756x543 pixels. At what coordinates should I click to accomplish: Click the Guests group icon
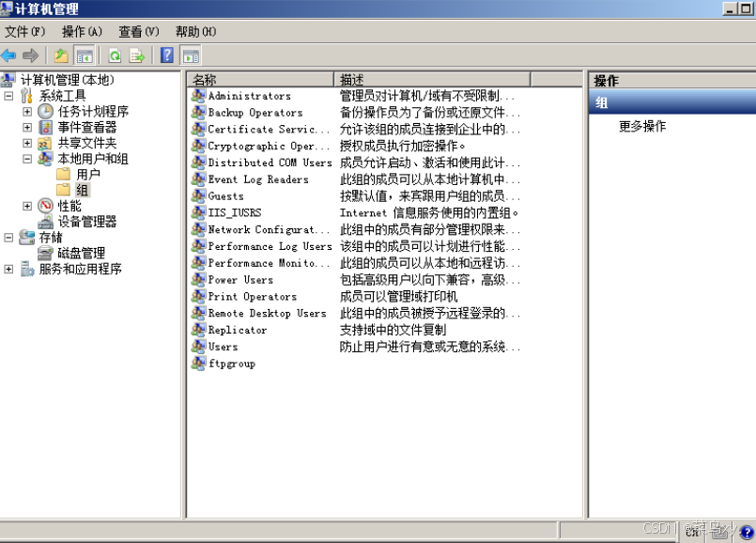point(198,195)
